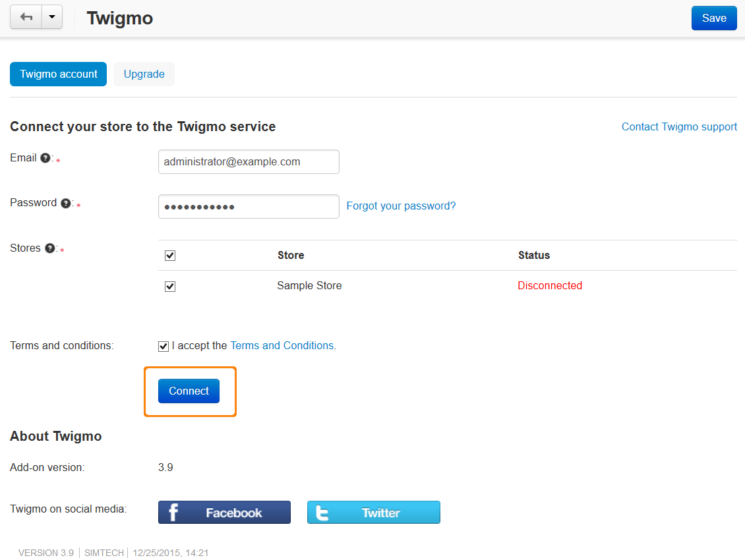Screen dimensions: 745x560
Task: Click the add-on version value 3.9
Action: click(165, 467)
